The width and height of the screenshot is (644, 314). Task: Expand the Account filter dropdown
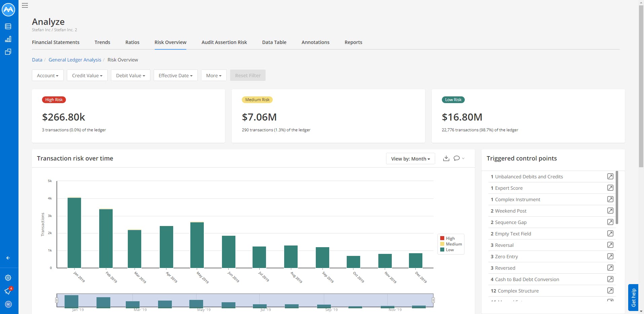click(x=47, y=75)
